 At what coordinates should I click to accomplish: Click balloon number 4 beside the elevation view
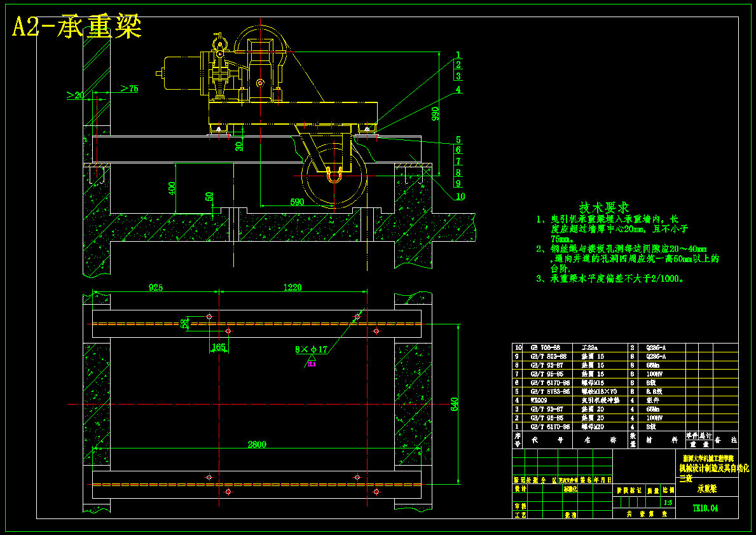pos(458,90)
